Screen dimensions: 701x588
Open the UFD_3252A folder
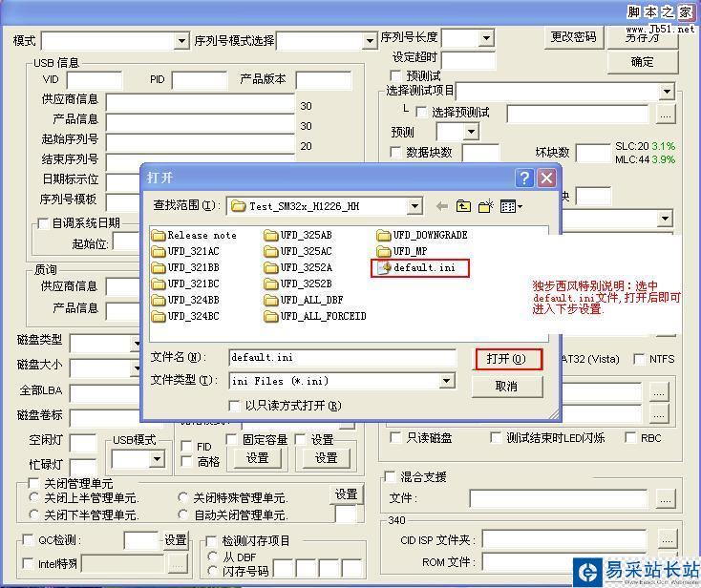[x=298, y=267]
